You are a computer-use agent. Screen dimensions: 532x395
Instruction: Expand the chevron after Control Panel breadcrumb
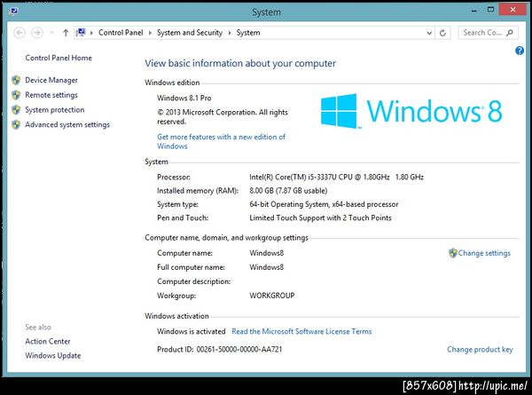150,33
